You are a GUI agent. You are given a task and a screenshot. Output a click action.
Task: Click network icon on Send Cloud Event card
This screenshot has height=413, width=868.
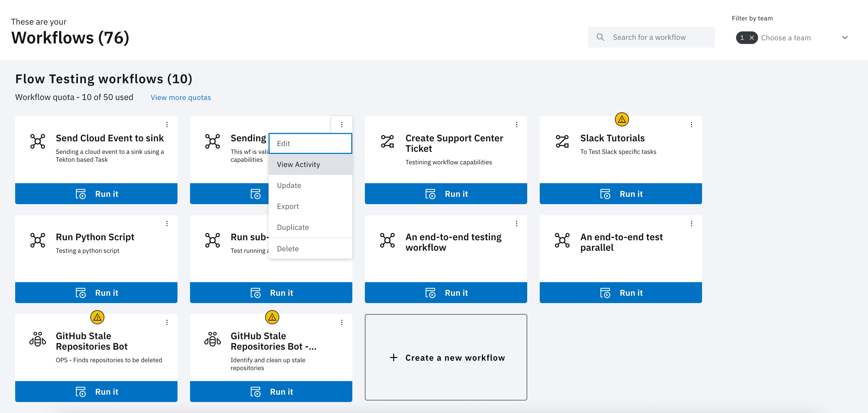37,142
